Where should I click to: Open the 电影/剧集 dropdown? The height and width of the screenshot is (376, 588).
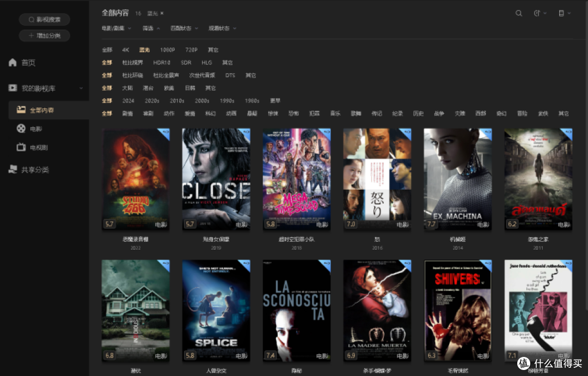[117, 28]
